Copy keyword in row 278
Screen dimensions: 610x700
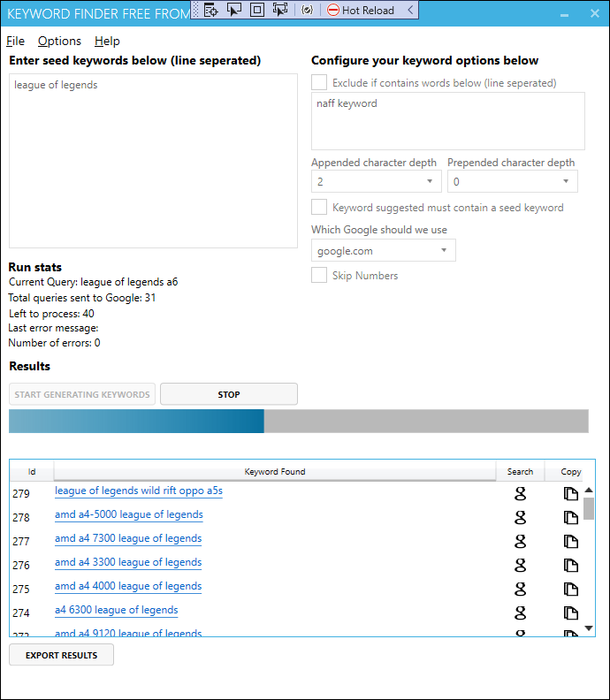(570, 517)
